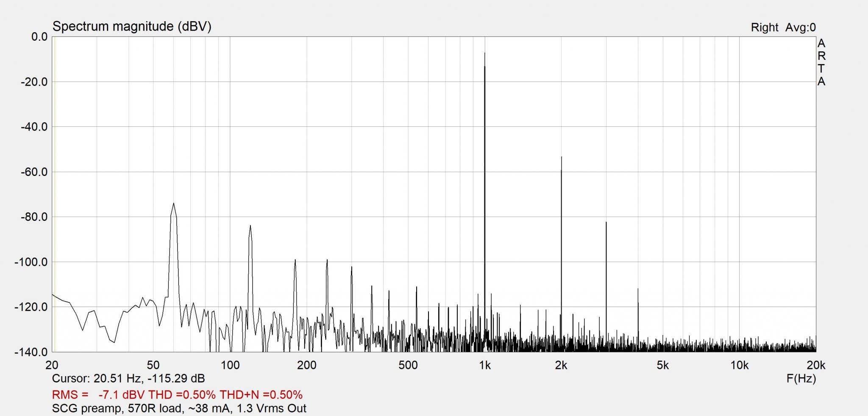
Task: Click the yellow cursor line at 20 Hz
Action: point(55,194)
